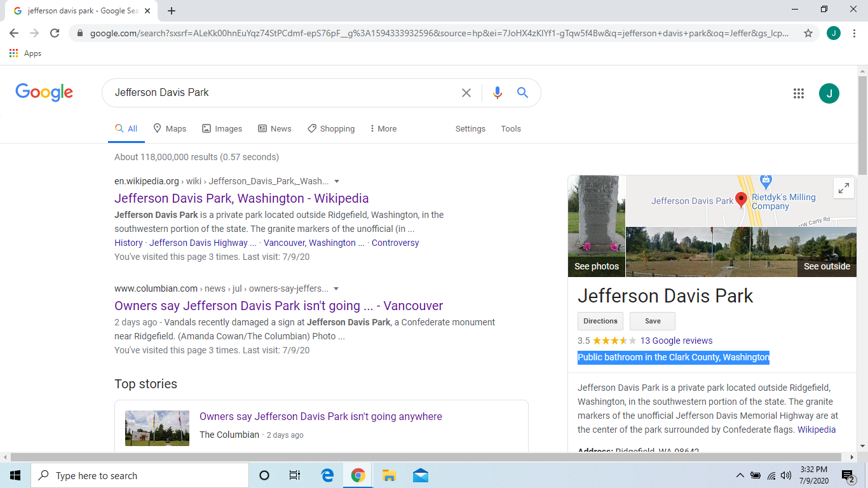Open the Chrome profile avatar in toolbar

click(x=834, y=33)
